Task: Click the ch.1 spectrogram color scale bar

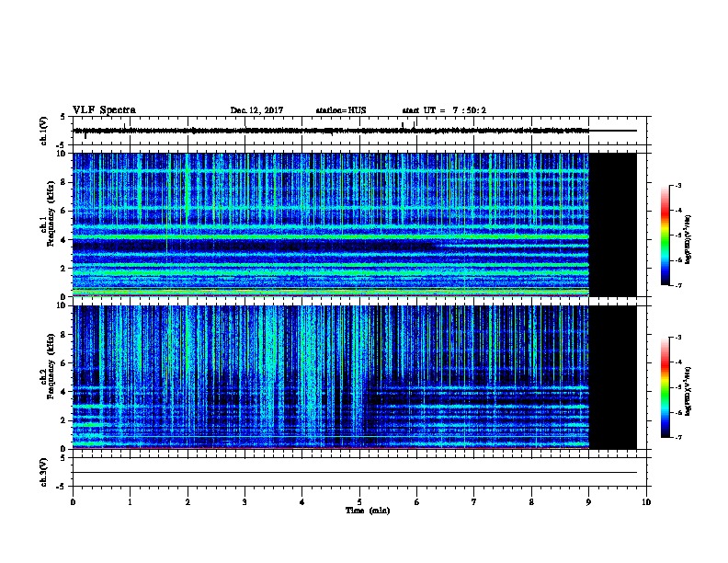Action: 665,236
